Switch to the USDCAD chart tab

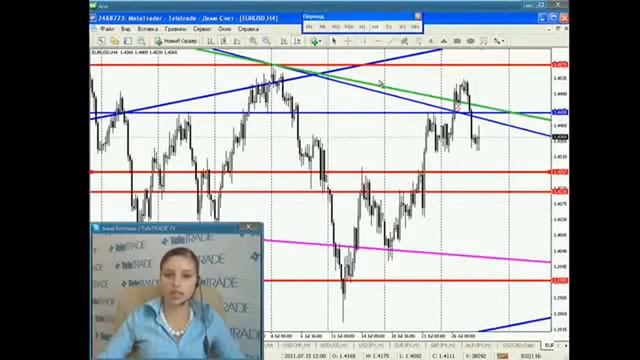(x=518, y=346)
